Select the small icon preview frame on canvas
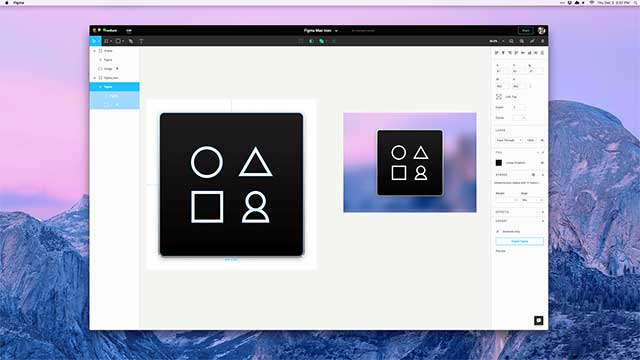This screenshot has height=360, width=640. click(410, 162)
